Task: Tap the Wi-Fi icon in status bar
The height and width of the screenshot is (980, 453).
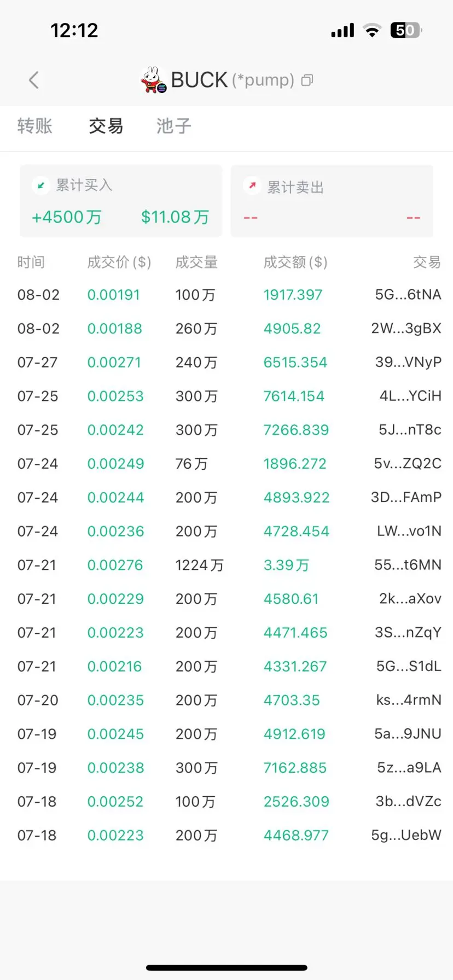Action: [372, 31]
